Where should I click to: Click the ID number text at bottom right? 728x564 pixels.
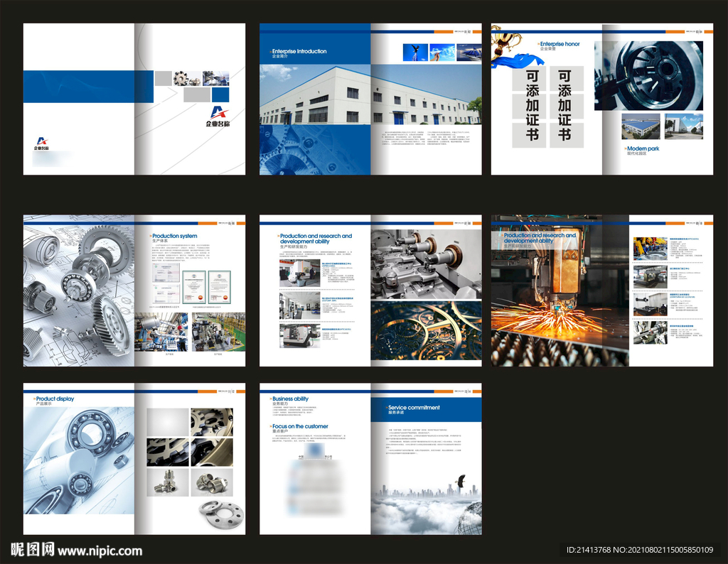[x=640, y=550]
